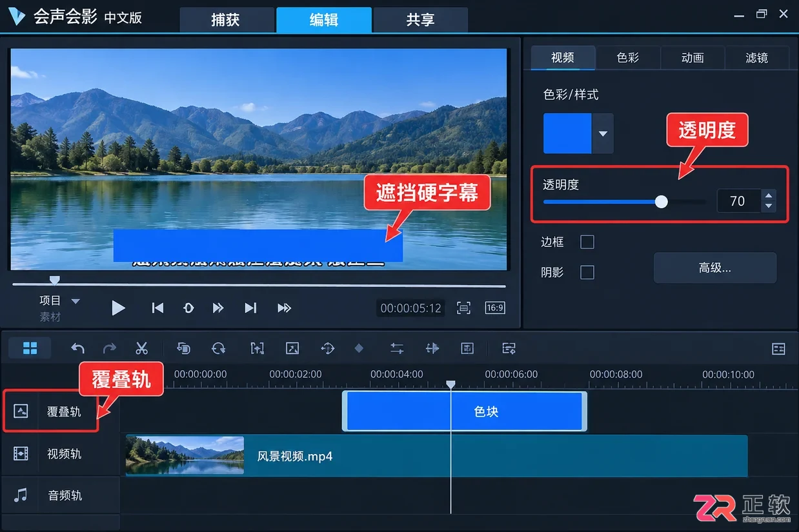Open the 视频 options tab

[x=563, y=57]
